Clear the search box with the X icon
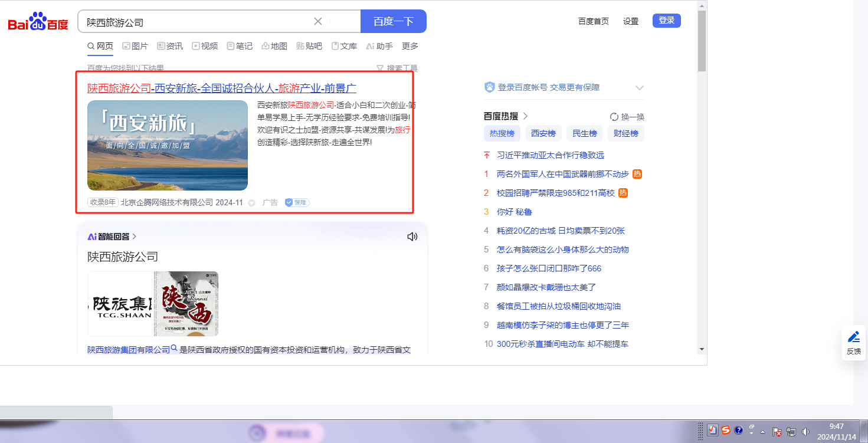 [318, 21]
